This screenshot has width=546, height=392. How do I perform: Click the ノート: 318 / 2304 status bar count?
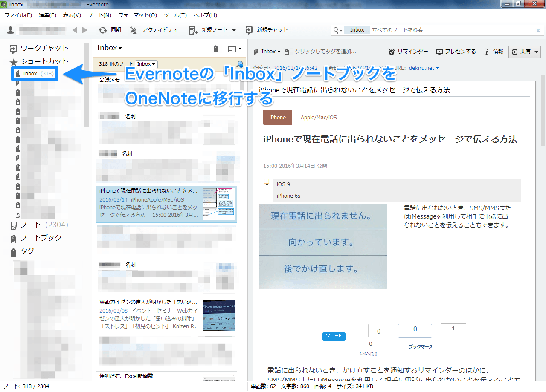click(x=26, y=386)
